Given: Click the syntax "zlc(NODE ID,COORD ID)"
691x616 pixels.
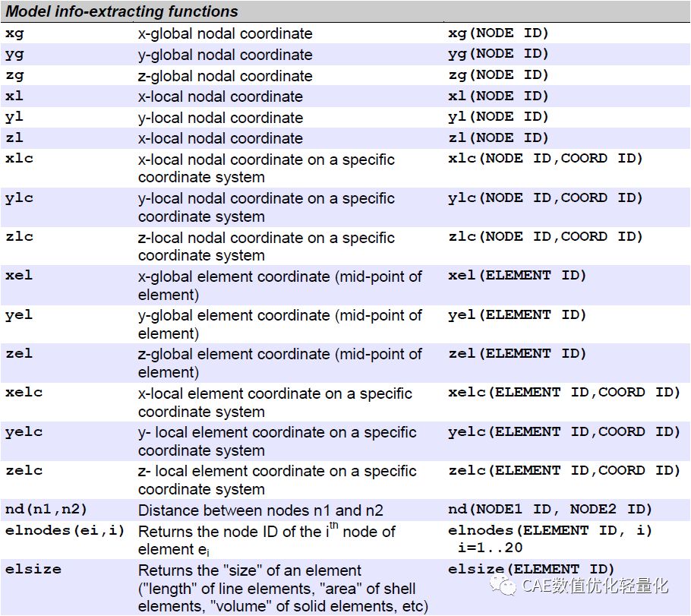Looking at the screenshot, I should click(545, 236).
